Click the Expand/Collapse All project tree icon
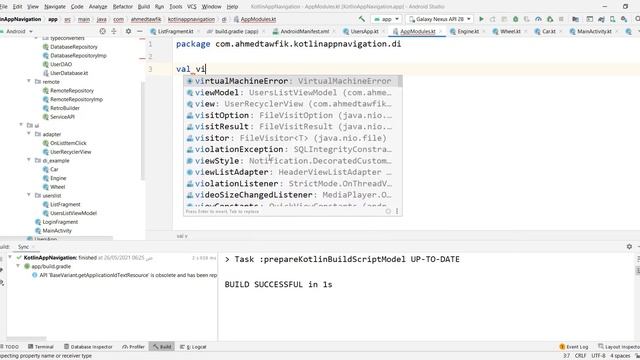This screenshot has width=640, height=360. point(114,31)
